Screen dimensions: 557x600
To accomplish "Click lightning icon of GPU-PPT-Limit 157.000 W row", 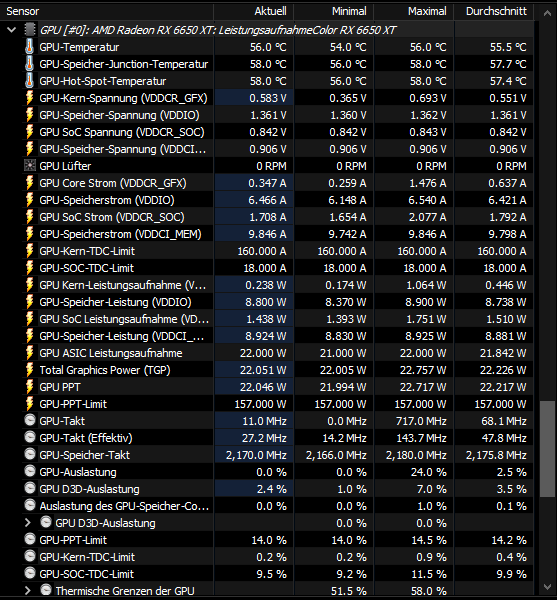I will pyautogui.click(x=29, y=404).
